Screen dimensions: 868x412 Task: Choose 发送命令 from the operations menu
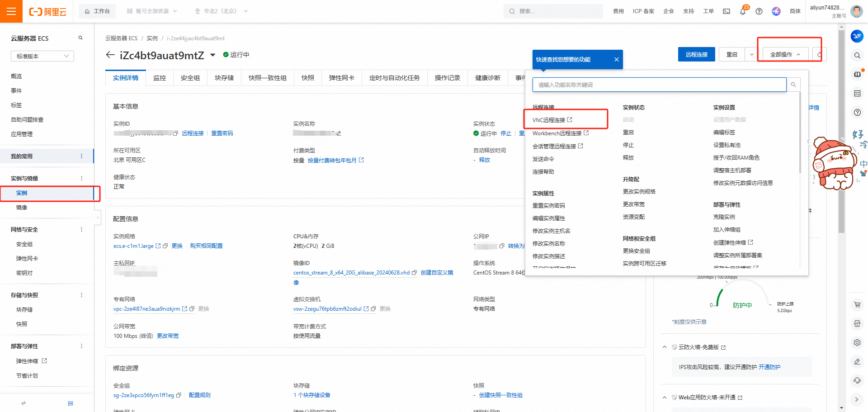543,159
